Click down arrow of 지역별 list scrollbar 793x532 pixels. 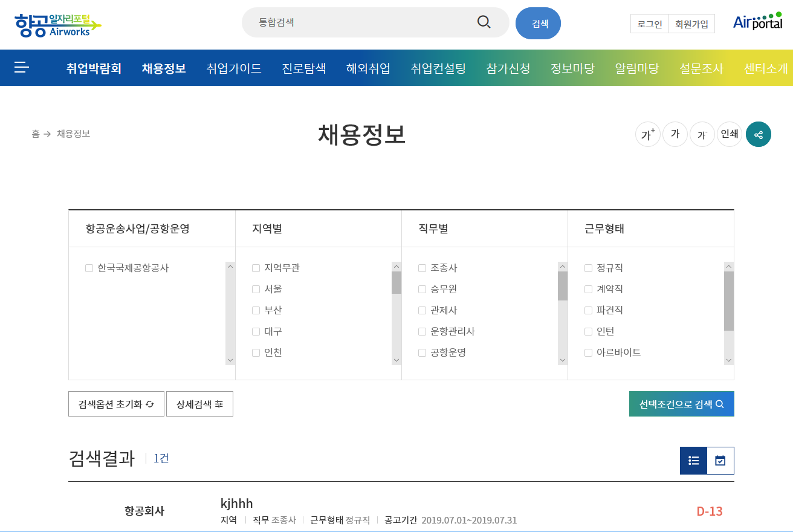click(x=396, y=360)
